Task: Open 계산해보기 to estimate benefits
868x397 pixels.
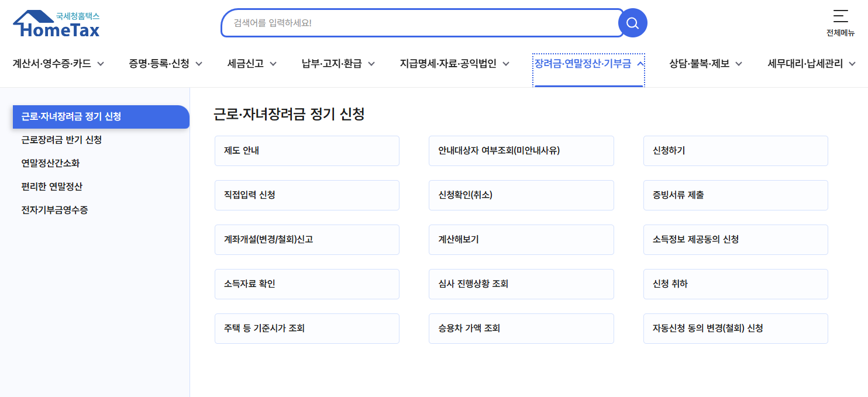Action: point(521,239)
